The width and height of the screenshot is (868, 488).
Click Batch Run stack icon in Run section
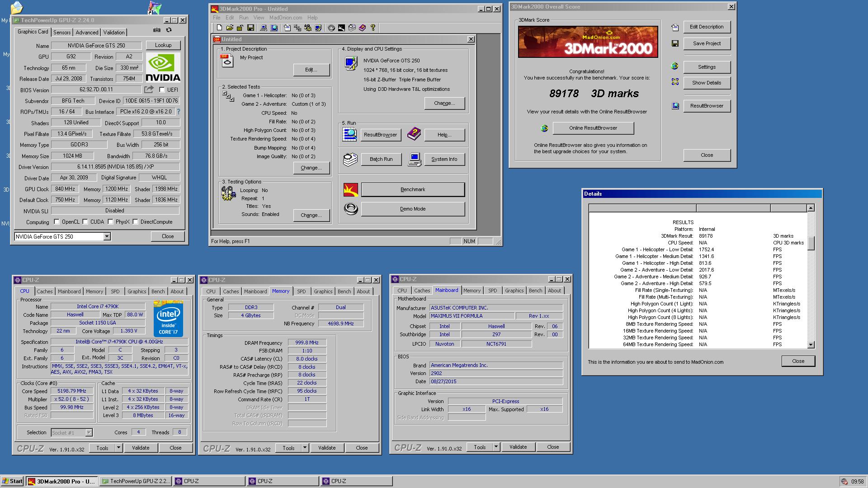[350, 160]
